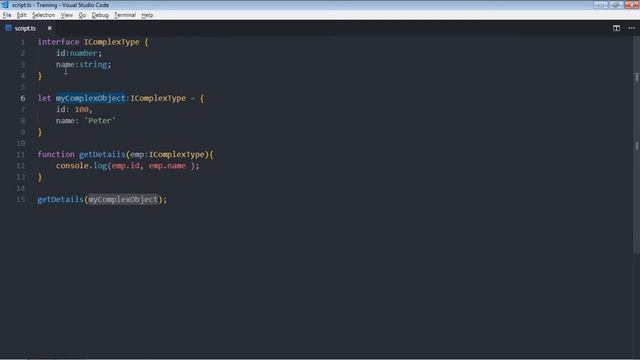Image resolution: width=640 pixels, height=360 pixels.
Task: Open the Go menu
Action: pos(82,15)
